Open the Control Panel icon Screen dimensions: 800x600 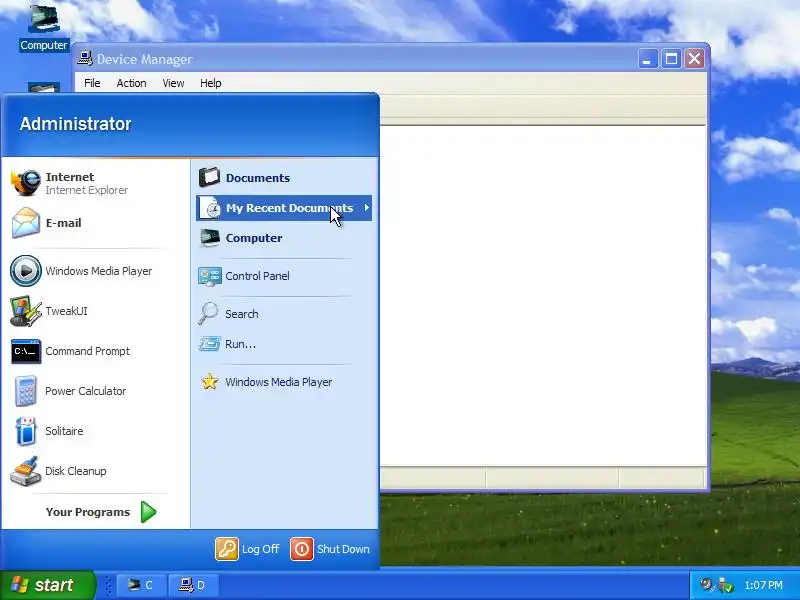coord(210,276)
